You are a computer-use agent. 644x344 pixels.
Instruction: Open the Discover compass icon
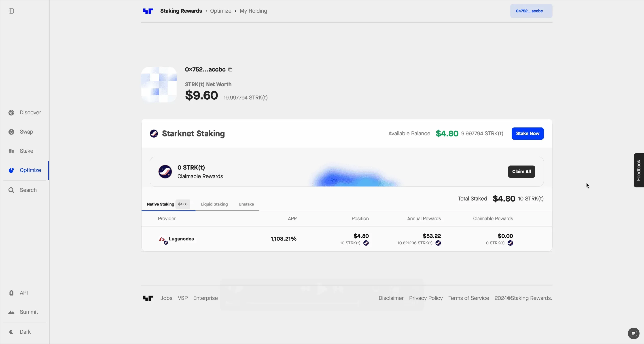tap(11, 113)
